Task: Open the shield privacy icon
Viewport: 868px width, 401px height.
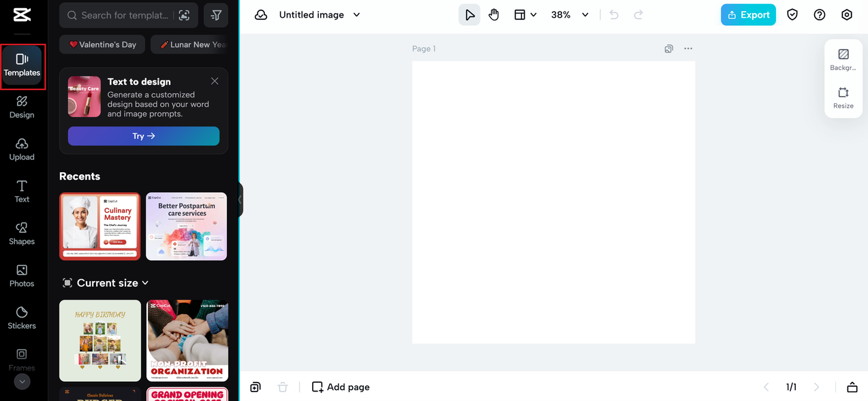Action: 792,15
